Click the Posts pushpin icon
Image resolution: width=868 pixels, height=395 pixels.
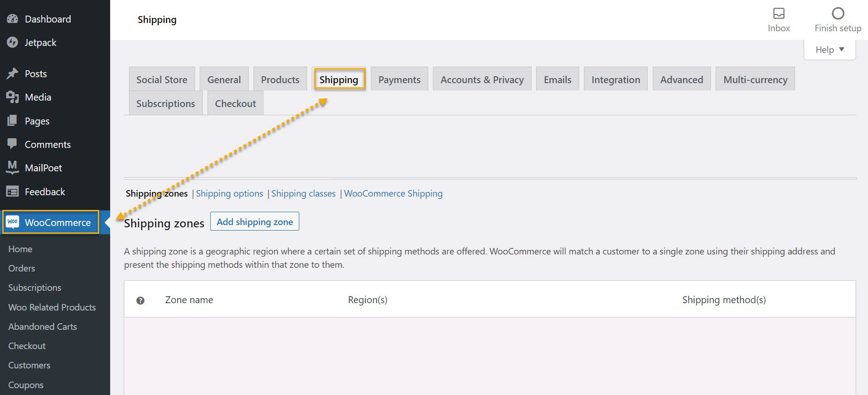tap(12, 73)
